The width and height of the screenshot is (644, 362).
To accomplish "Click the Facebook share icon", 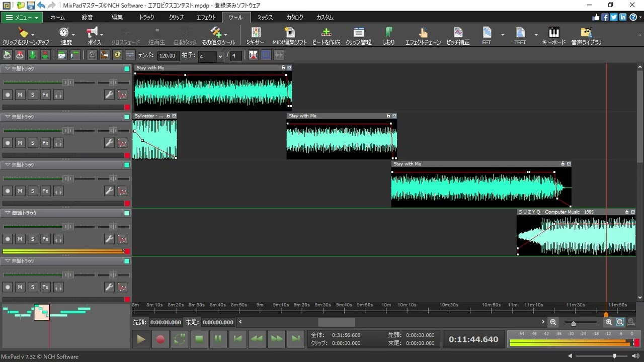I will [605, 17].
